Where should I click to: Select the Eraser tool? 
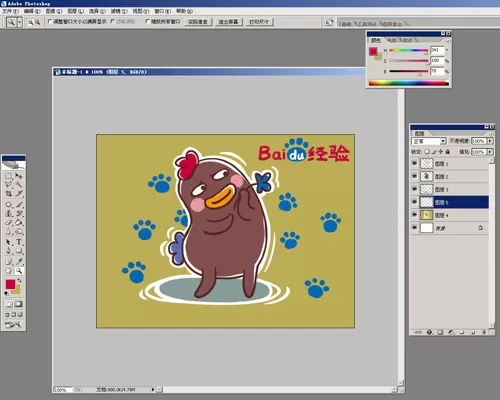coord(9,222)
